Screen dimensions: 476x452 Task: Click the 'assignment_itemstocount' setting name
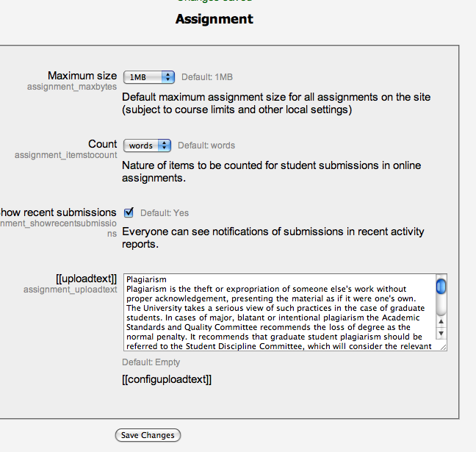[66, 155]
